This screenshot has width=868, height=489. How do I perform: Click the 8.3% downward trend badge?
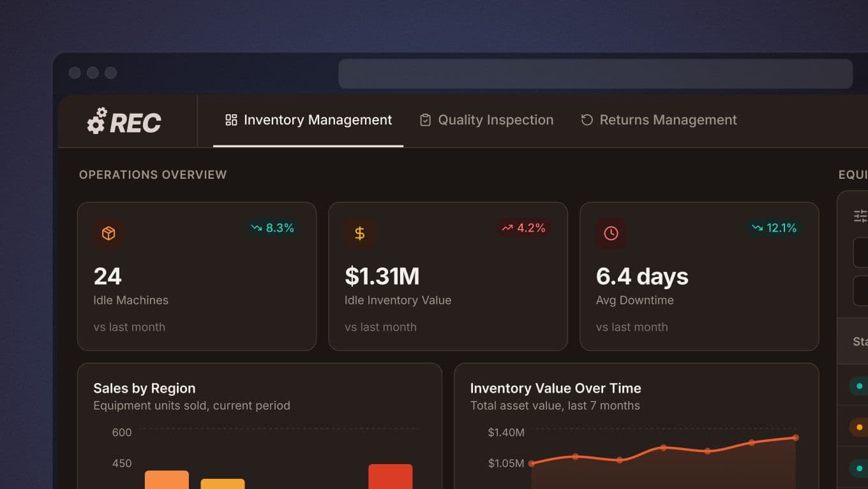(x=273, y=228)
